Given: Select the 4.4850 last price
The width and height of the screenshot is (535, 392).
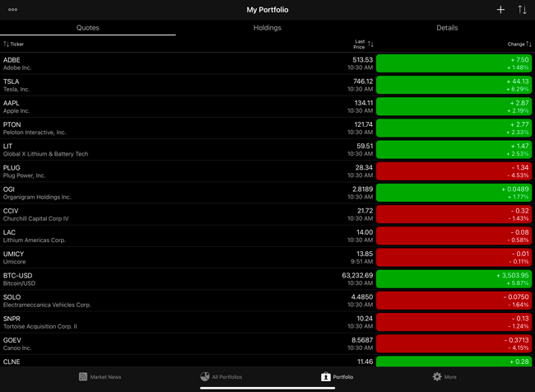Looking at the screenshot, I should point(362,296).
